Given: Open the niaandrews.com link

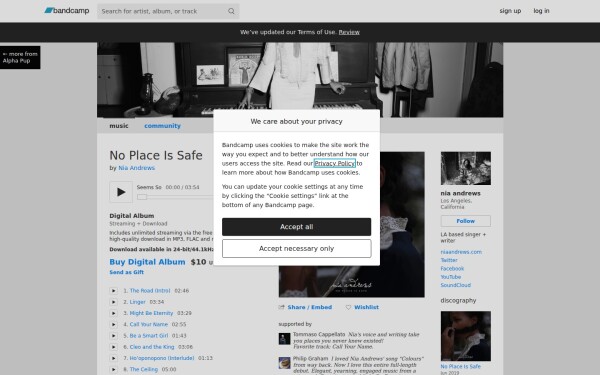Looking at the screenshot, I should coord(461,252).
